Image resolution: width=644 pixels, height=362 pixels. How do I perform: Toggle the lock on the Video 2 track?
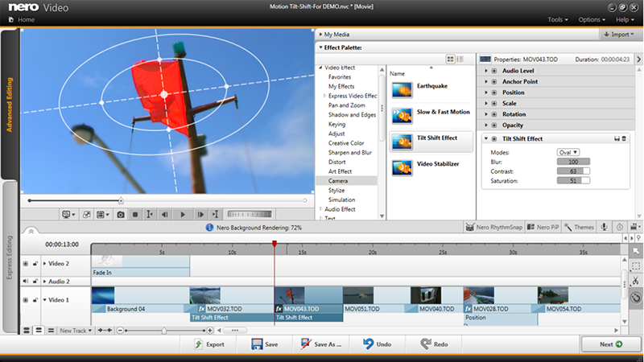35,264
